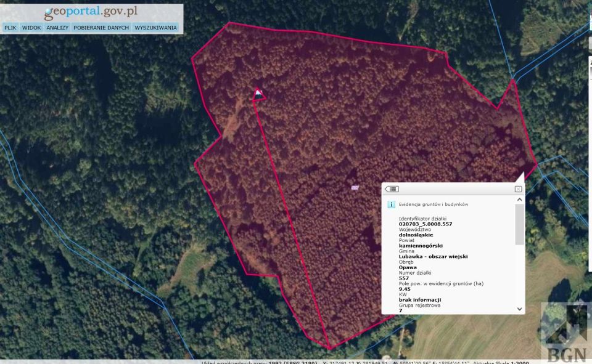This screenshot has width=592, height=364.
Task: Click the 'Obręb' label
Action: click(406, 262)
